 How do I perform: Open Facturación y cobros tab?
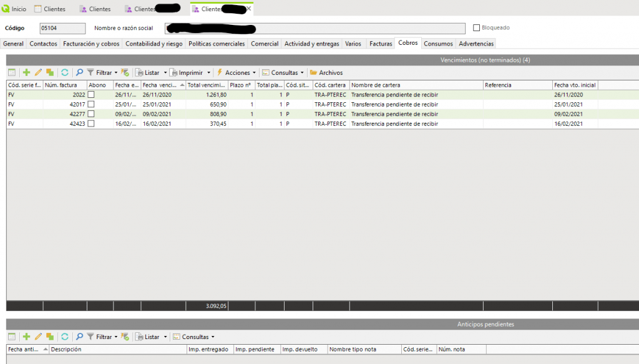coord(91,44)
